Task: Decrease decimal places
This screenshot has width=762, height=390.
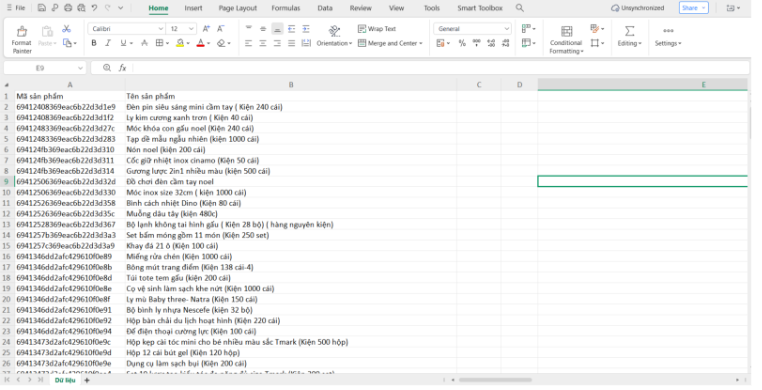Action: [506, 43]
